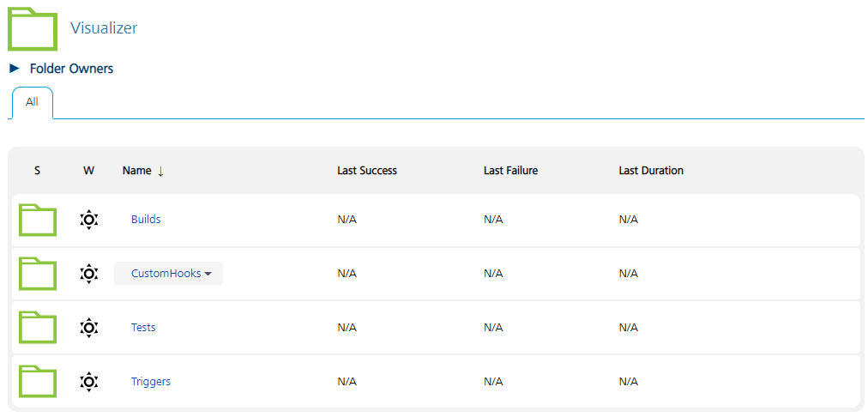Sort by Last Duration column header
The image size is (868, 417).
point(651,171)
